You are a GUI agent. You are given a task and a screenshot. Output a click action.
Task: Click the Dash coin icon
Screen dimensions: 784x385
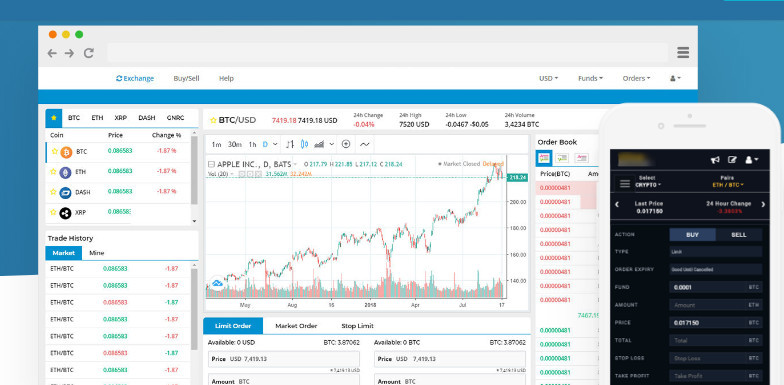click(x=66, y=193)
